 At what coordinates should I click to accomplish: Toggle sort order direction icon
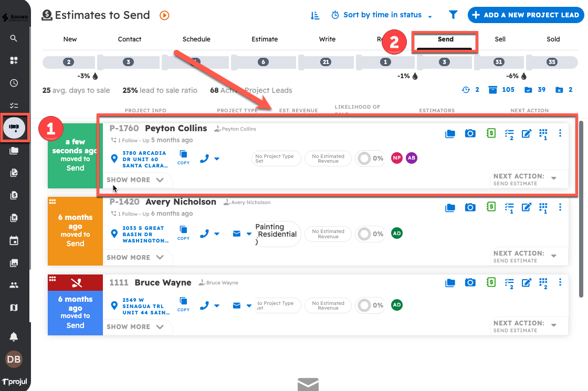click(314, 15)
